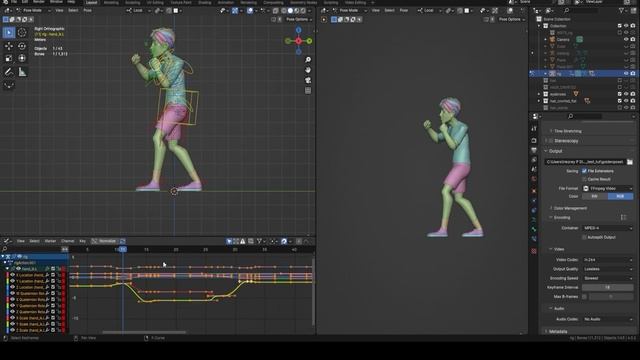Open the Video Codec H.264 dropdown
Viewport: 640px width, 360px height.
pyautogui.click(x=608, y=260)
